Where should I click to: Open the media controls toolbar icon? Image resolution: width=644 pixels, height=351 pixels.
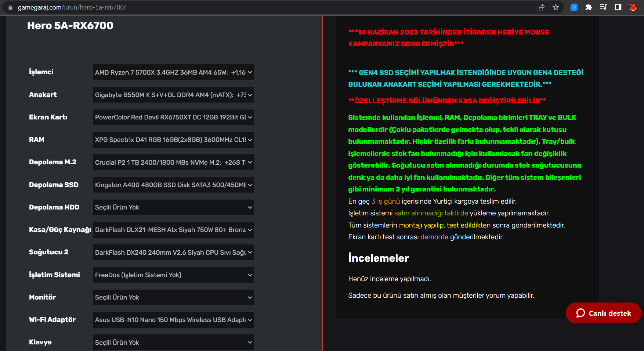(603, 7)
